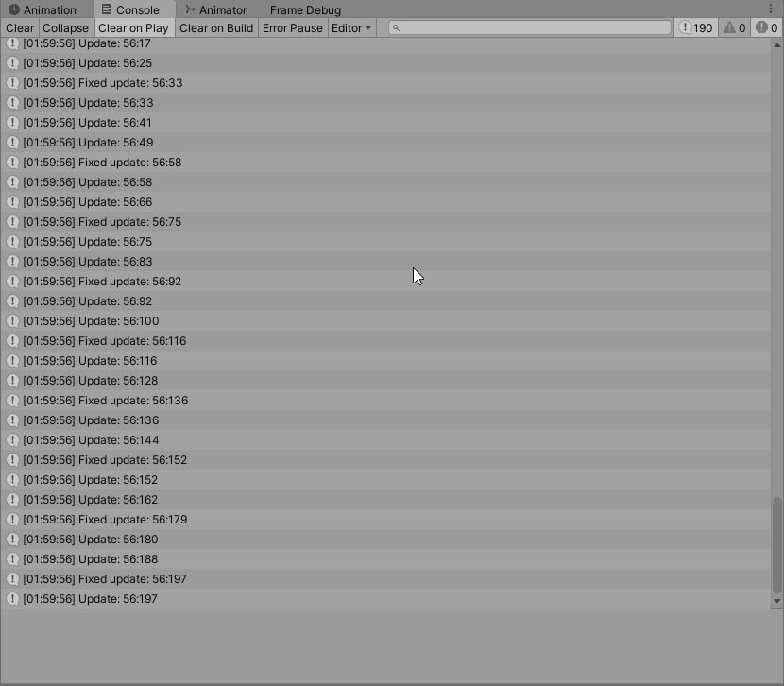Click the Clear button
This screenshot has width=784, height=686.
20,28
